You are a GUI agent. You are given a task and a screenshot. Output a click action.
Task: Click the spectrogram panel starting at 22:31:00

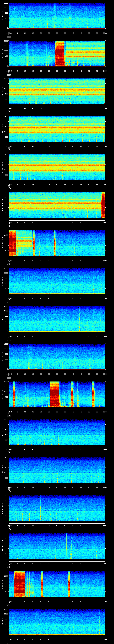click(57, 357)
